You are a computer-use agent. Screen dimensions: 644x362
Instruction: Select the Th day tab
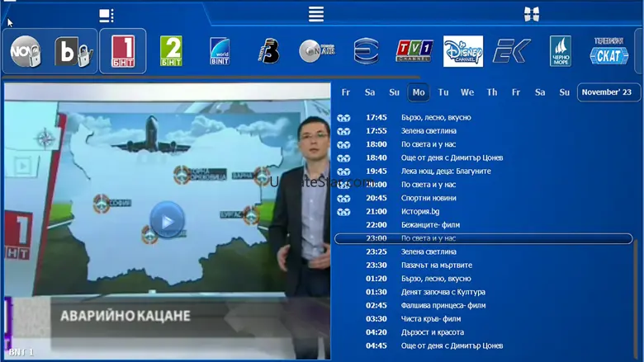[492, 92]
